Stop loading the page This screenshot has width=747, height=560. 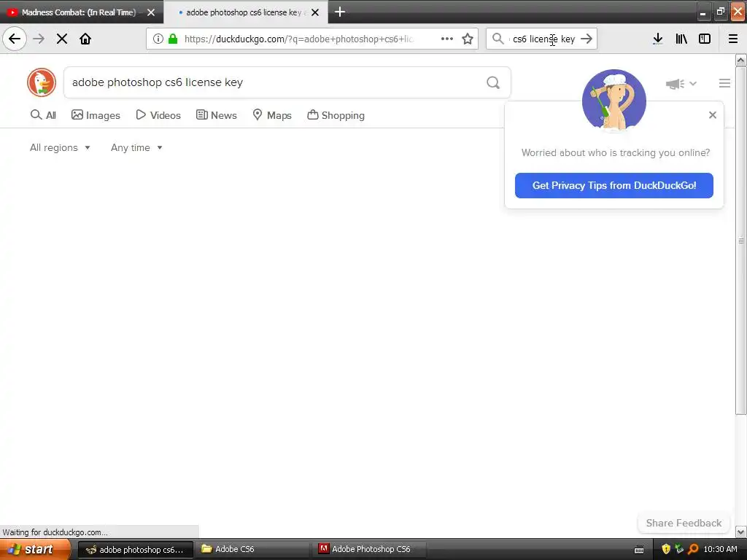(62, 39)
